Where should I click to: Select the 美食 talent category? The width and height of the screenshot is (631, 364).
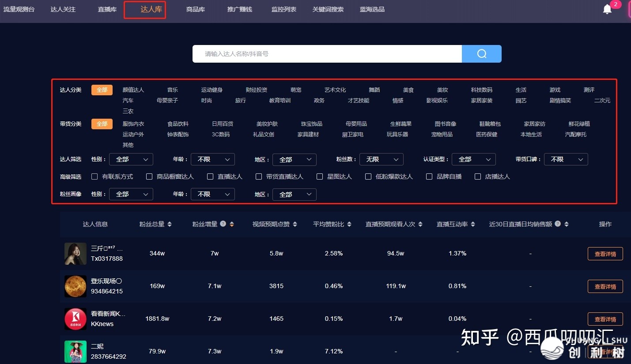coord(408,90)
